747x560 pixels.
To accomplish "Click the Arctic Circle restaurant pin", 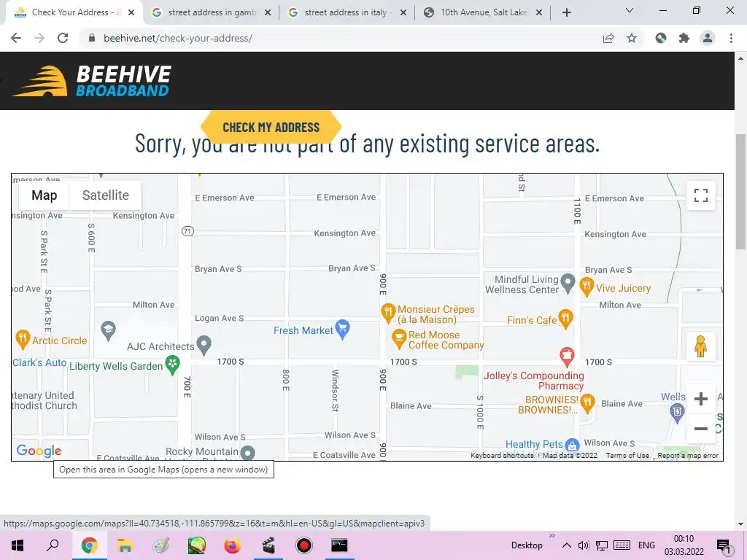I will 23,339.
